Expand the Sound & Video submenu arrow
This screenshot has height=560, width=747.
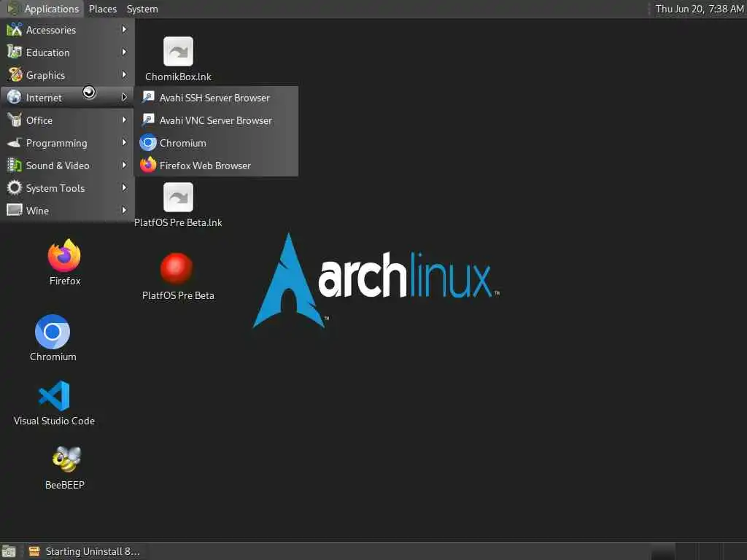[x=124, y=166]
